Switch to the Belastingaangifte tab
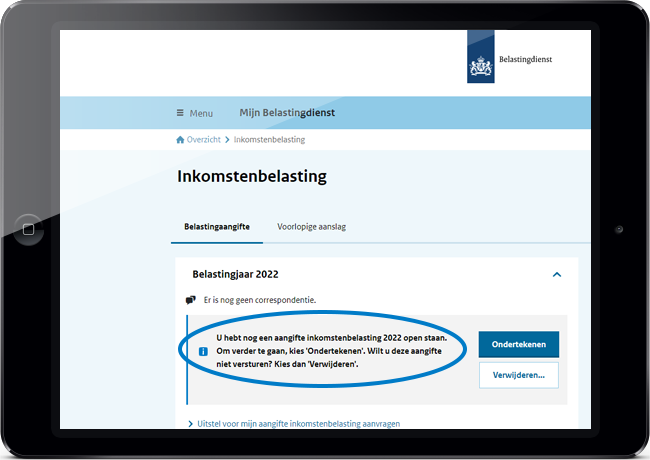650x460 pixels. click(217, 227)
